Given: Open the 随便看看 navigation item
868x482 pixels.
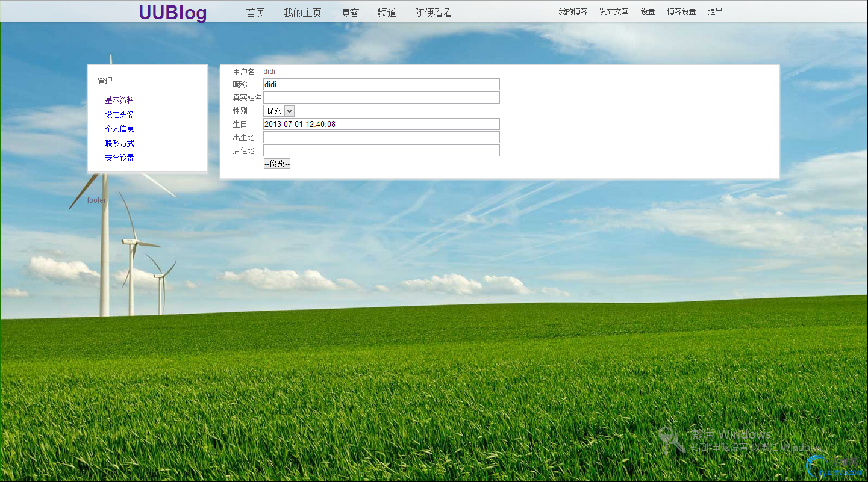Looking at the screenshot, I should click(434, 13).
